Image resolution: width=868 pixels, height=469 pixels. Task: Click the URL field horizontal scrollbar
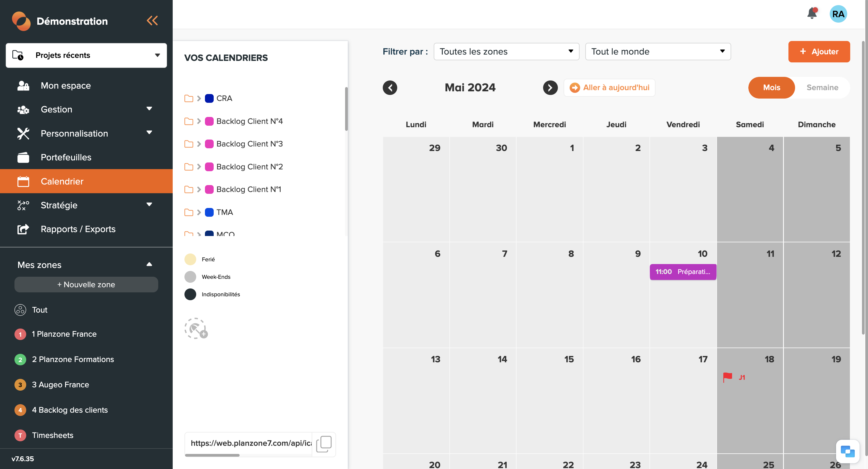pyautogui.click(x=212, y=455)
